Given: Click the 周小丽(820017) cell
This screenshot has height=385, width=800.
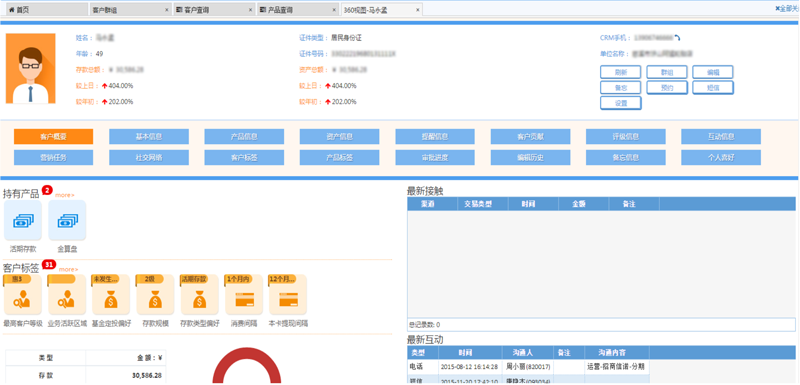Looking at the screenshot, I should pos(528,367).
